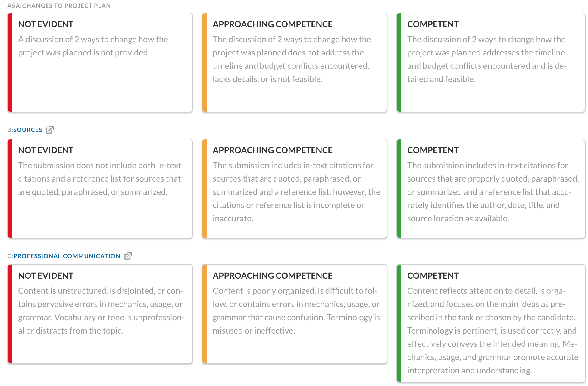
Task: Select Competent card for Changes to Project Plan
Action: tap(491, 62)
